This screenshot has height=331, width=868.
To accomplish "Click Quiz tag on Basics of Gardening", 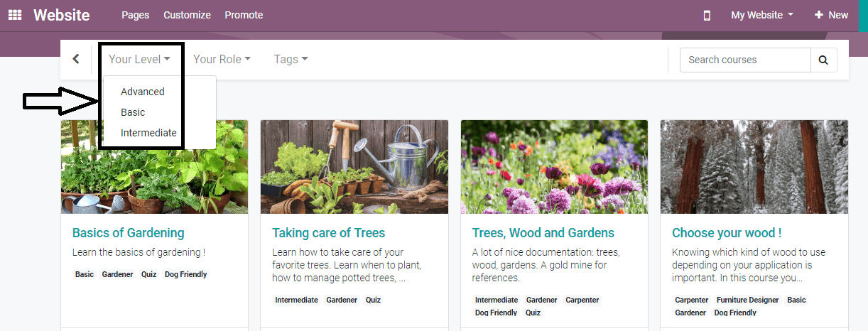I will click(148, 274).
